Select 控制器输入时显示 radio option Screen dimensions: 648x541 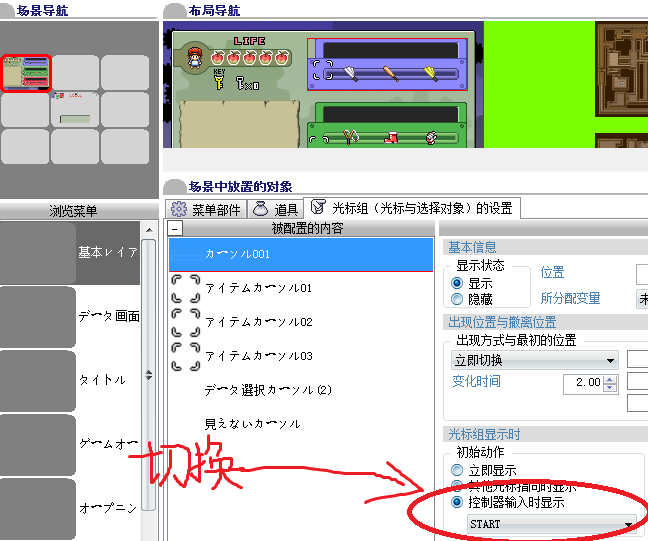[x=457, y=502]
